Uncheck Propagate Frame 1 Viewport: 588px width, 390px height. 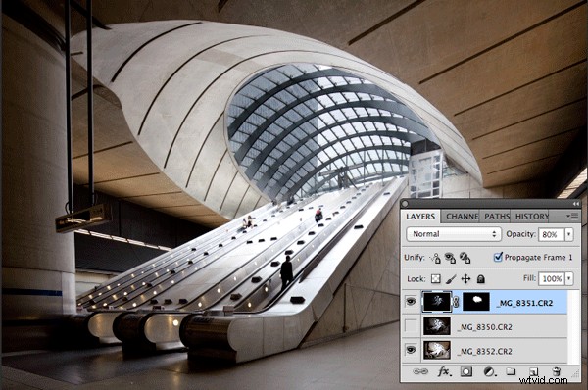498,257
